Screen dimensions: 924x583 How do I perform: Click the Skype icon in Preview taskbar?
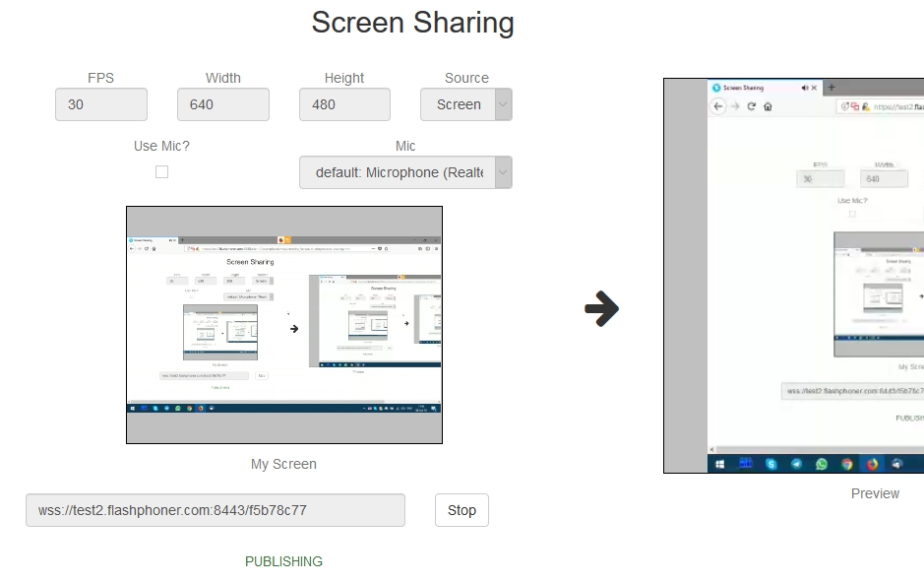point(771,464)
